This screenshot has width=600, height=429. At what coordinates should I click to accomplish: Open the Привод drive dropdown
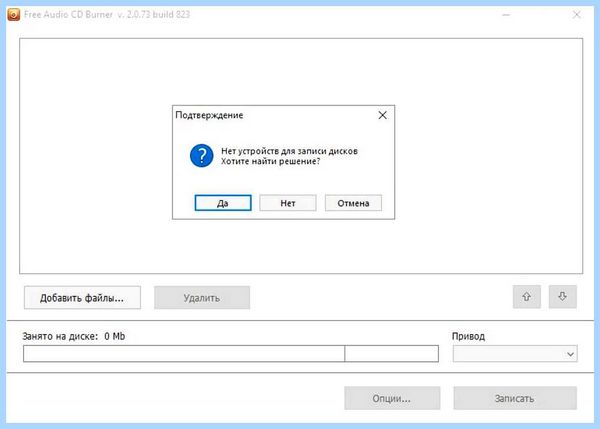pyautogui.click(x=515, y=354)
